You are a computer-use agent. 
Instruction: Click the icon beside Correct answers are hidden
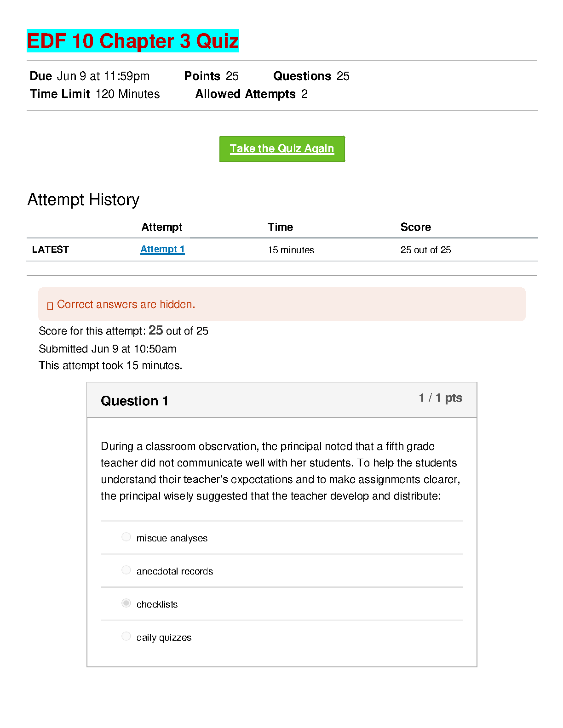(50, 305)
